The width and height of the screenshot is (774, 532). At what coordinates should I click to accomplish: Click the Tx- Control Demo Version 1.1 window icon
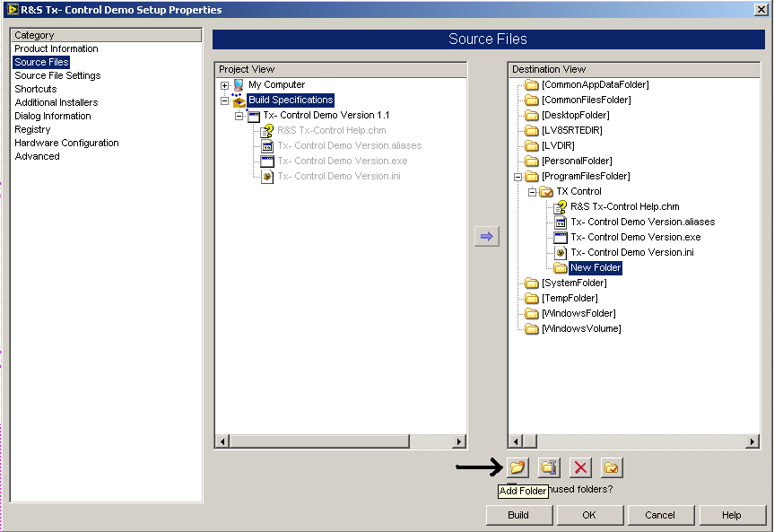(254, 116)
